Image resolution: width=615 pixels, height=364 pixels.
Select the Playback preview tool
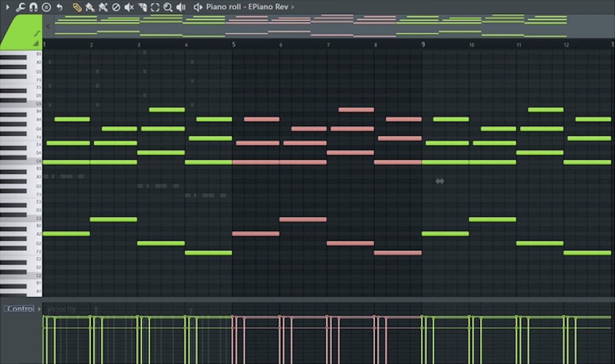[180, 7]
